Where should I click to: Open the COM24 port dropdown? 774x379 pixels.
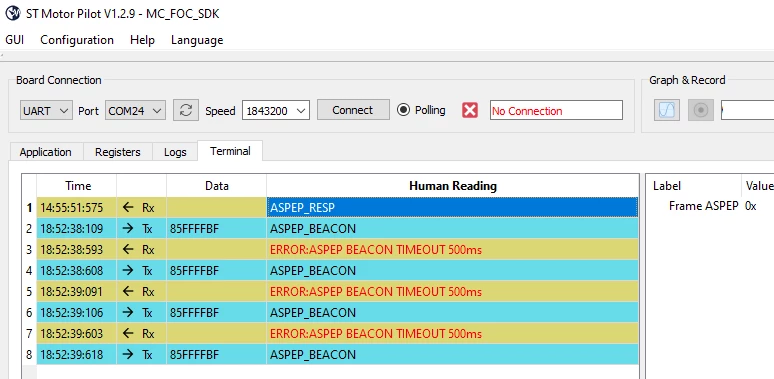(135, 111)
